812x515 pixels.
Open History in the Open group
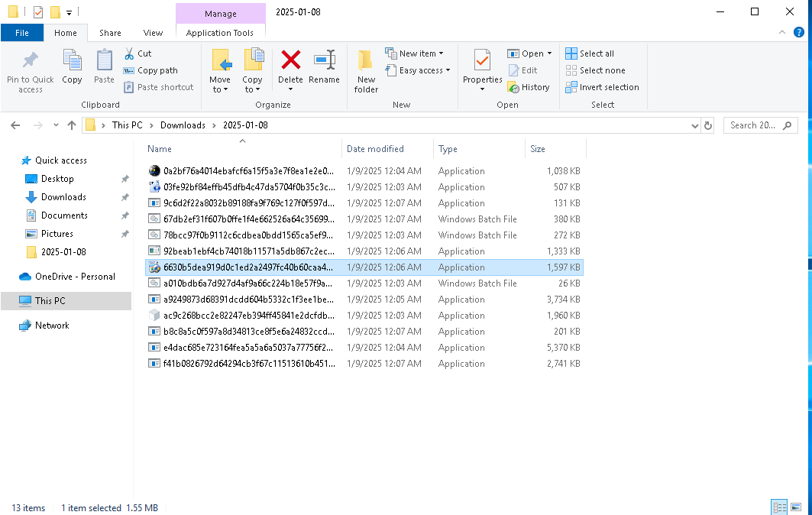(528, 87)
